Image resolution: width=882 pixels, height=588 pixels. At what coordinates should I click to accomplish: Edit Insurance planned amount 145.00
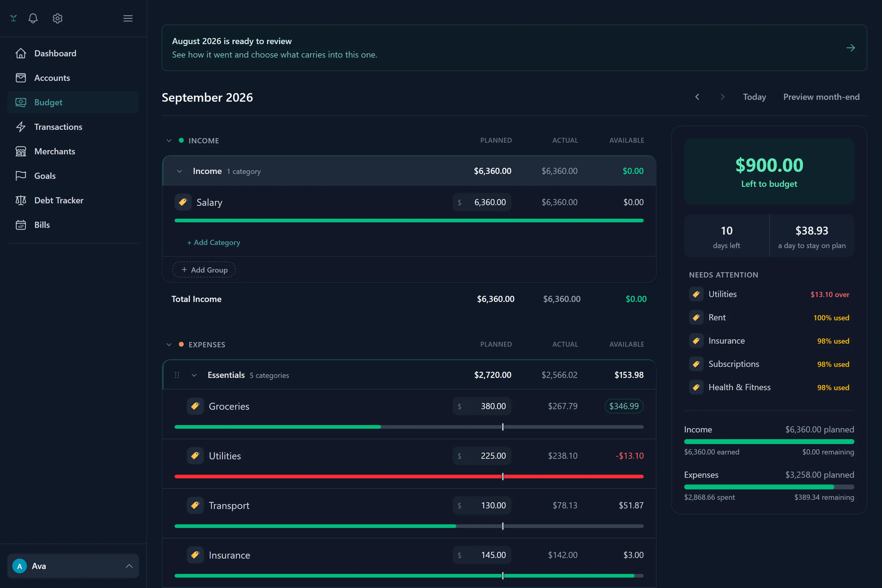(x=482, y=555)
